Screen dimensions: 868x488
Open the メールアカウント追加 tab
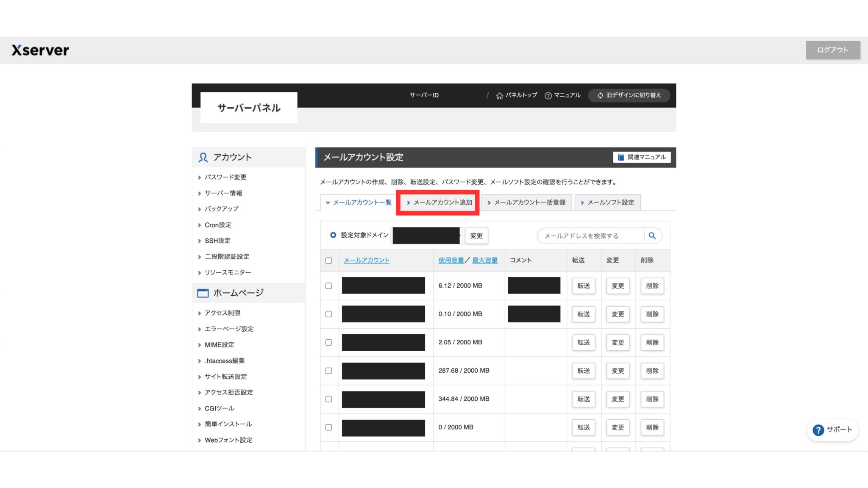click(x=438, y=202)
